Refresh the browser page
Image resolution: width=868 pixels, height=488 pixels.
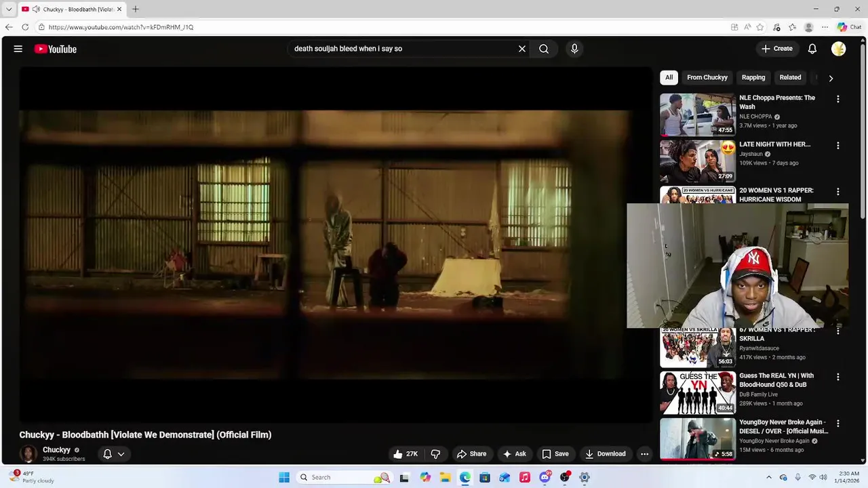(25, 27)
